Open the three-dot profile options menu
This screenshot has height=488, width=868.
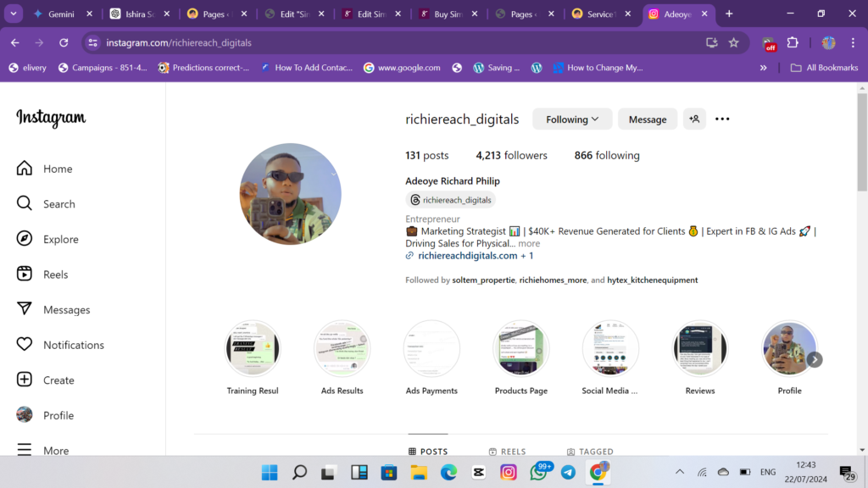(722, 119)
